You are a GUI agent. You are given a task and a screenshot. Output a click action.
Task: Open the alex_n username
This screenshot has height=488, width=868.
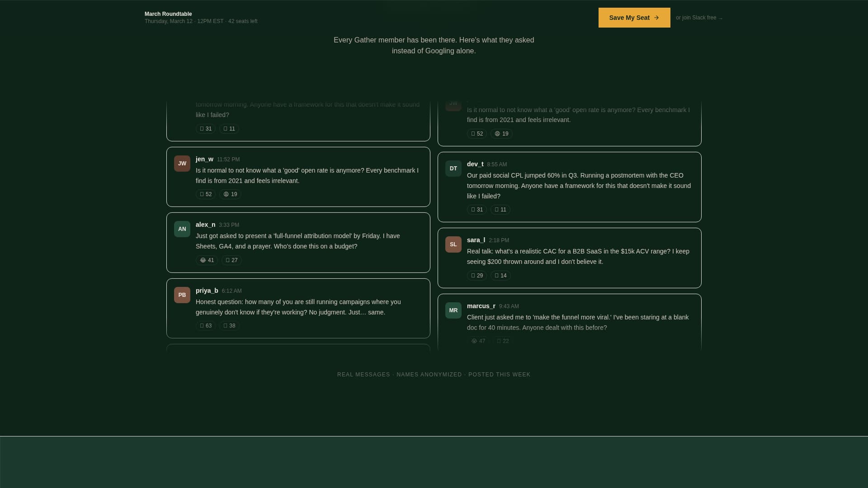pyautogui.click(x=205, y=225)
